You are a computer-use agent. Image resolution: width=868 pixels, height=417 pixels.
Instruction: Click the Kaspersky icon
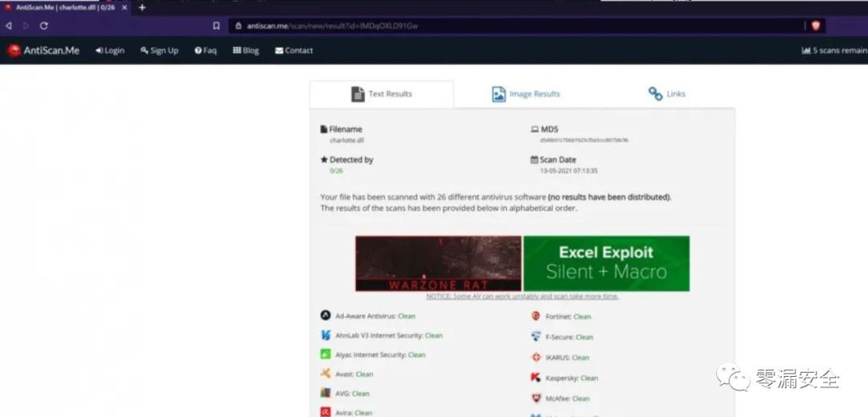coord(535,378)
